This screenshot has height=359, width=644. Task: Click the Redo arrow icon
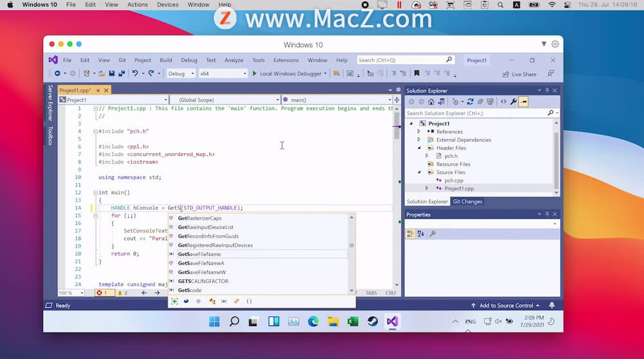151,73
